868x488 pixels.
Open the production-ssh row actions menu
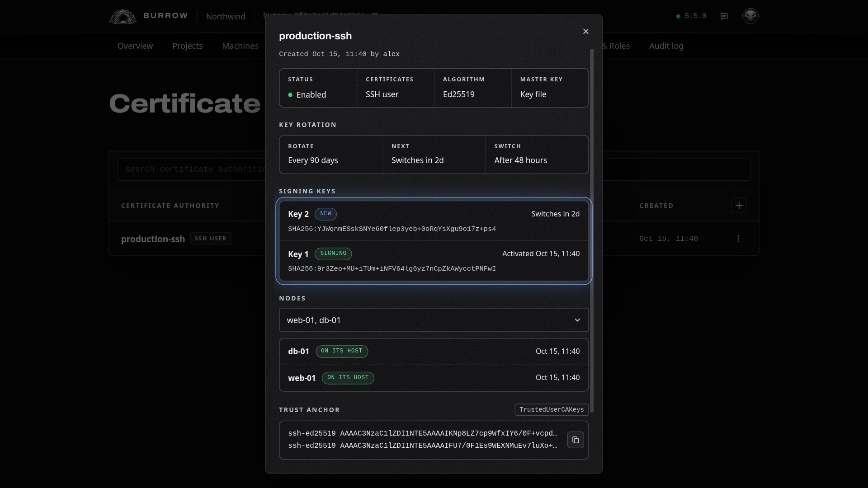tap(739, 239)
